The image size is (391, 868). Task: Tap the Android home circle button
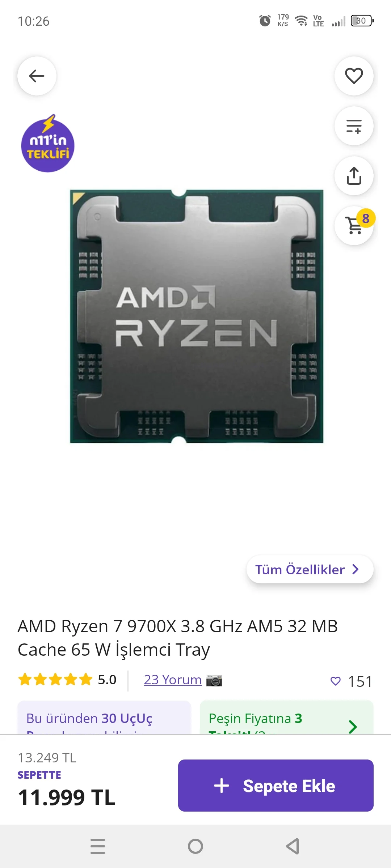coord(195,846)
